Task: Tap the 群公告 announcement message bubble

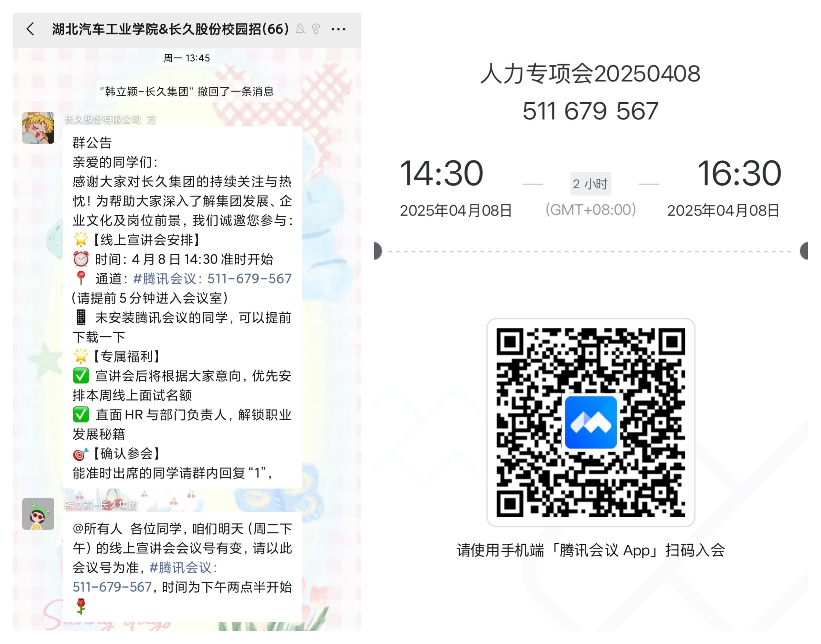Action: pos(182,307)
